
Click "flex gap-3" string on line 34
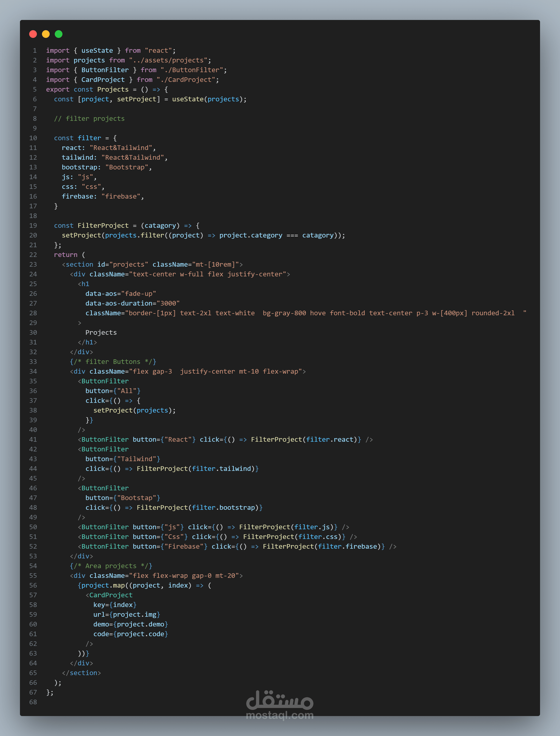[x=152, y=371]
